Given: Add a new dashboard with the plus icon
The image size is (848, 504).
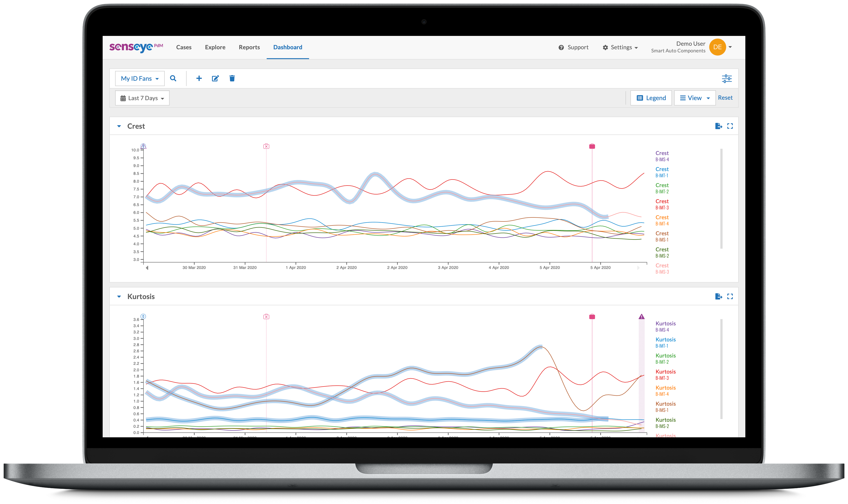Looking at the screenshot, I should pos(199,78).
